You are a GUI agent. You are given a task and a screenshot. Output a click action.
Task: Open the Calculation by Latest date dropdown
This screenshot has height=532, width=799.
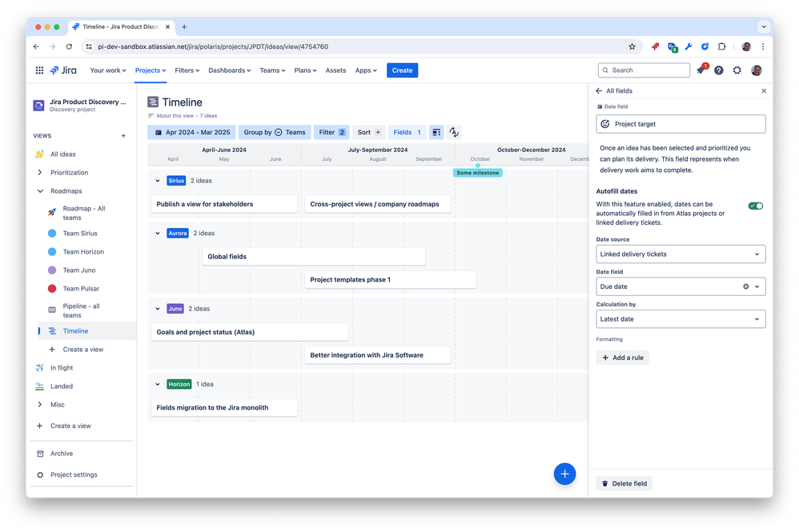pyautogui.click(x=681, y=319)
